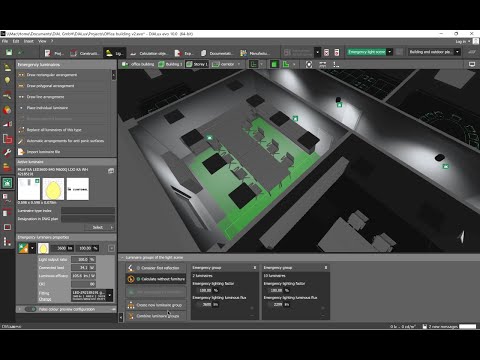Select the Emergency lighting sidebar tool
Viewport: 480px width, 360px height.
pos(7,183)
